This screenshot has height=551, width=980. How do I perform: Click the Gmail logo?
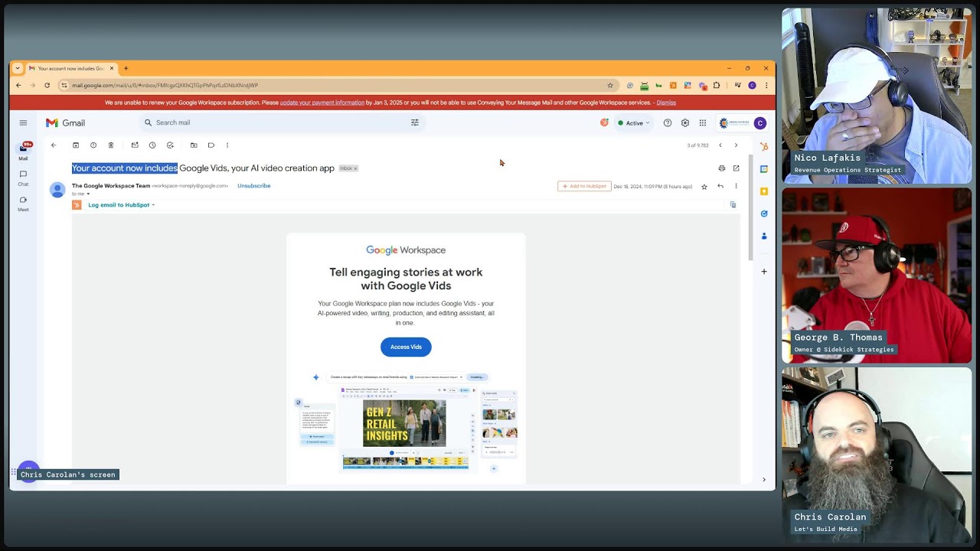click(65, 122)
